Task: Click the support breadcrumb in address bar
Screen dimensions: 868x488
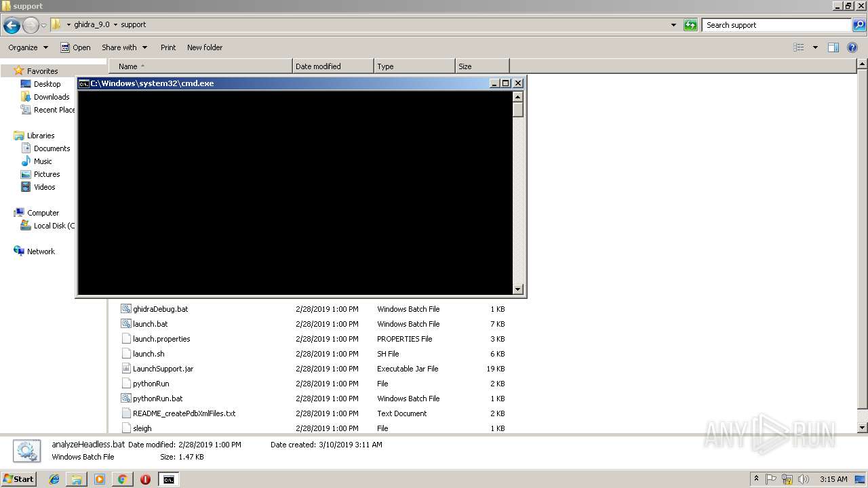Action: [133, 25]
